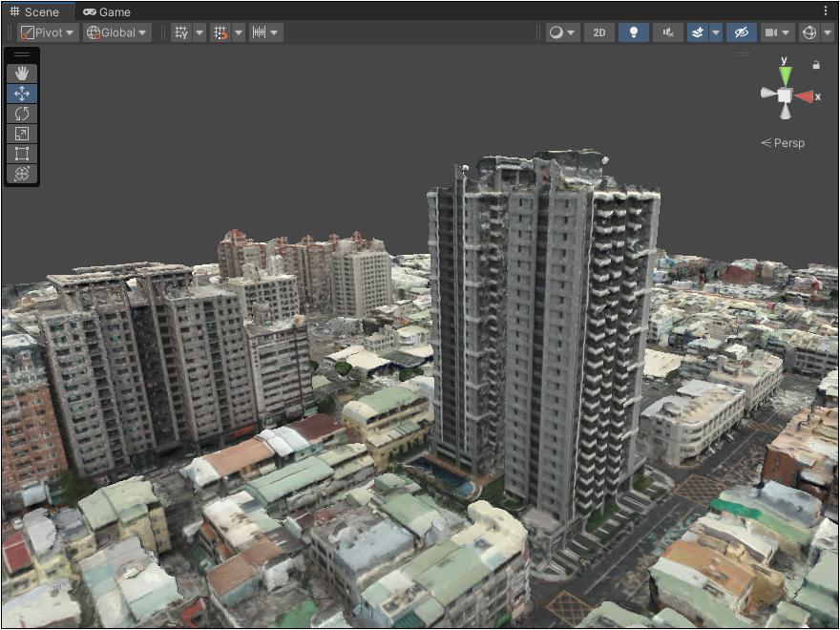The image size is (840, 630).
Task: Select the combined Transform tool
Action: 22,174
